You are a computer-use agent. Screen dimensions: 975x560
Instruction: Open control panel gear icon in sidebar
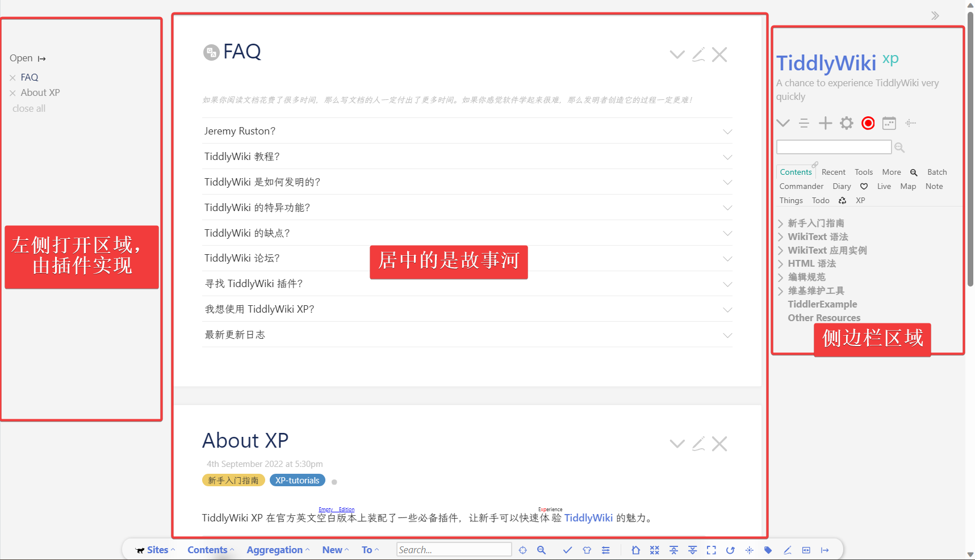[x=847, y=123]
